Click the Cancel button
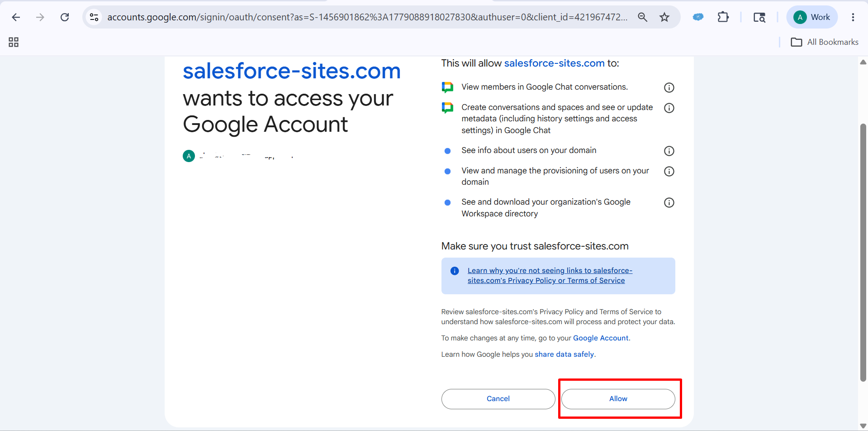This screenshot has height=431, width=868. tap(498, 399)
